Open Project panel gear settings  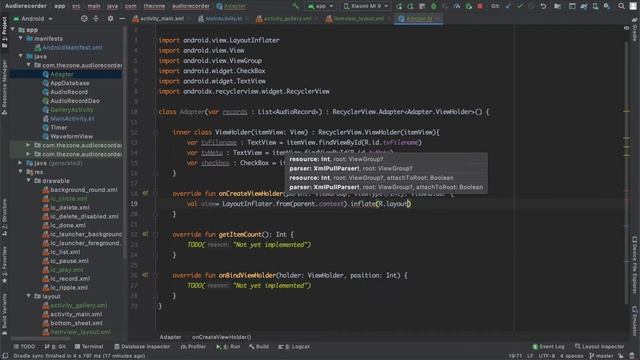click(110, 18)
